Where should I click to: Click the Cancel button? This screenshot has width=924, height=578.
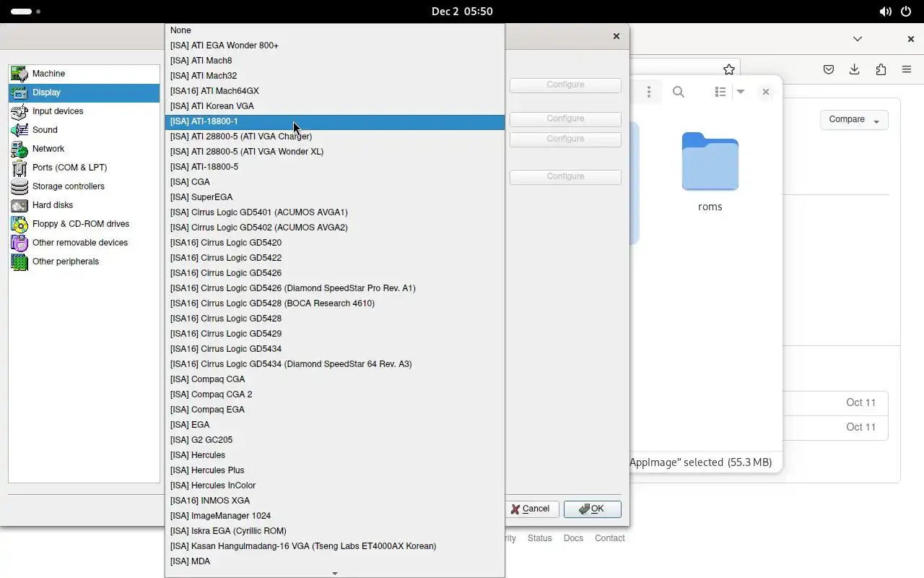click(531, 509)
